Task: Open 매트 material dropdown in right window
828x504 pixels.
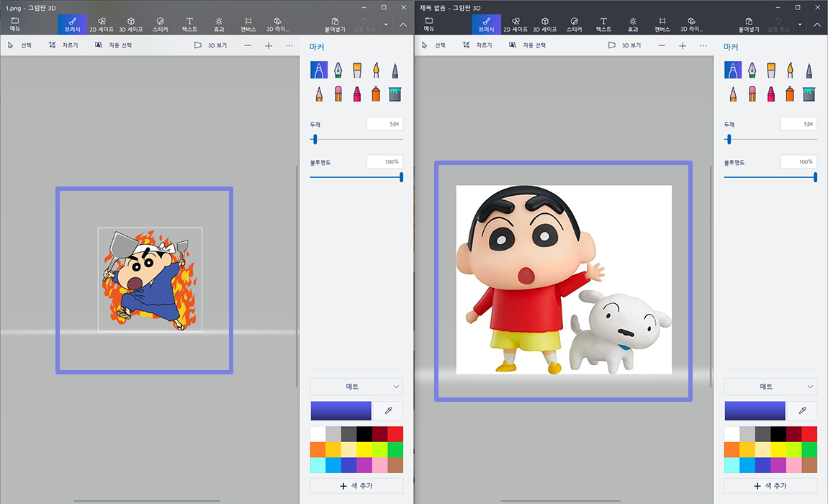Action: (x=770, y=387)
